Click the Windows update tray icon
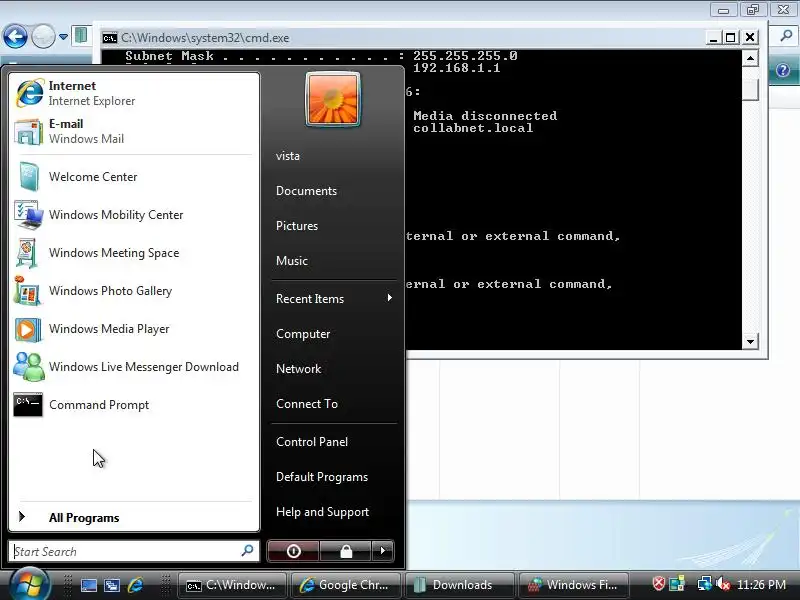 pos(677,584)
